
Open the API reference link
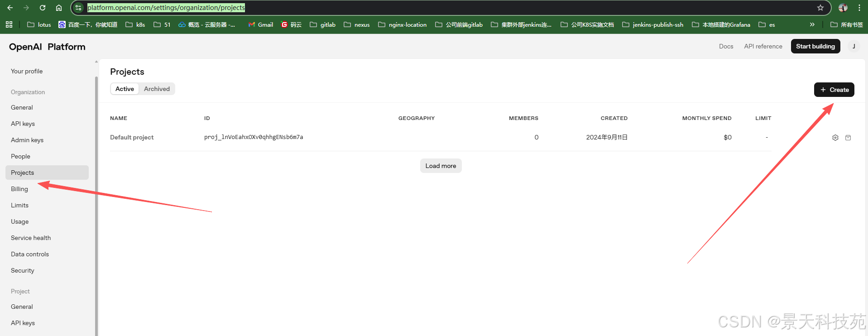click(763, 46)
